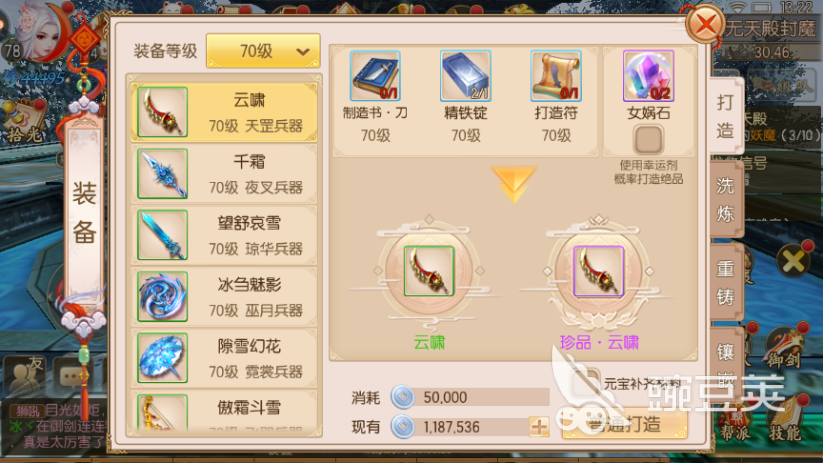Open the 御剑 sword skill icon
823x463 pixels.
coord(783,348)
